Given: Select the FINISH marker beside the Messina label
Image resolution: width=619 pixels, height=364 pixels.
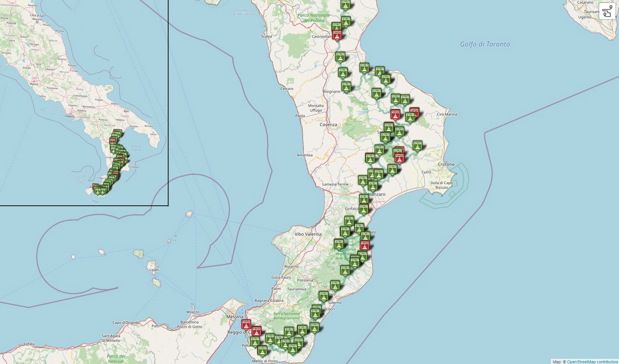Looking at the screenshot, I should tap(246, 324).
